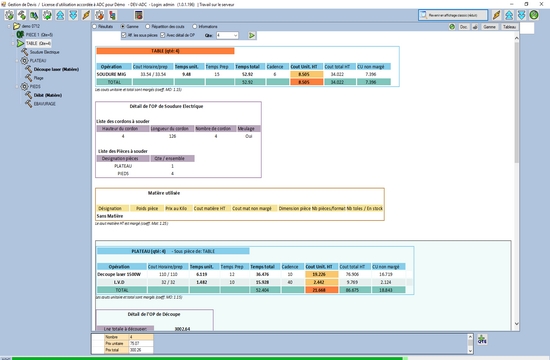Collapse the PIEDS tree node

[17, 86]
